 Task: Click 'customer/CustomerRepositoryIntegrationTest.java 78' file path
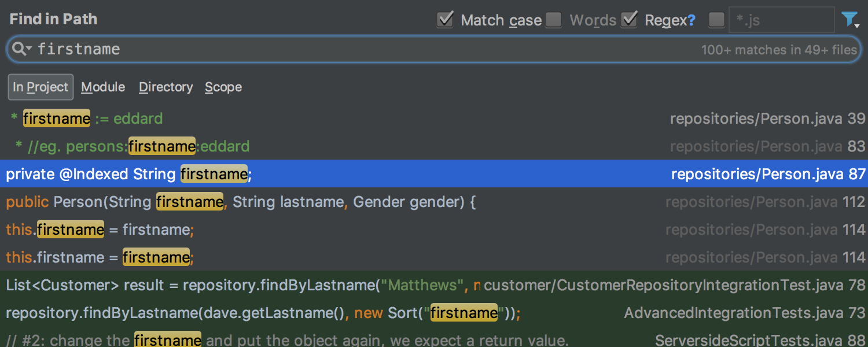pos(675,285)
